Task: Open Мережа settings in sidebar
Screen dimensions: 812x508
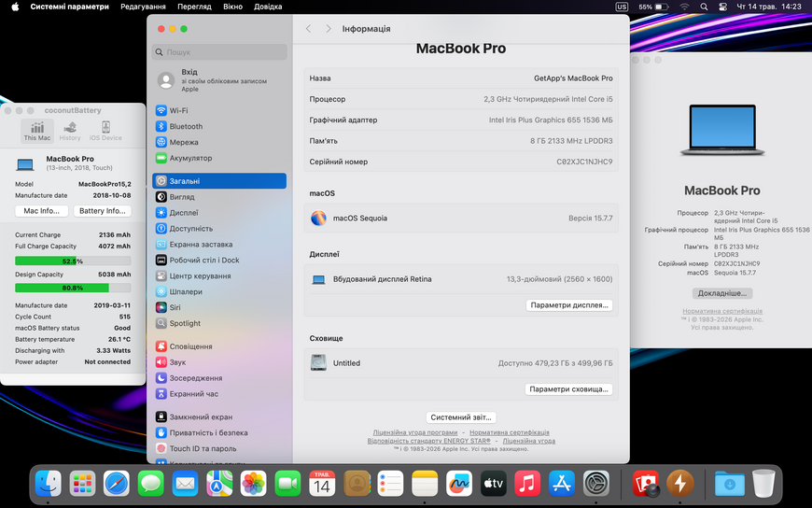Action: coord(219,142)
